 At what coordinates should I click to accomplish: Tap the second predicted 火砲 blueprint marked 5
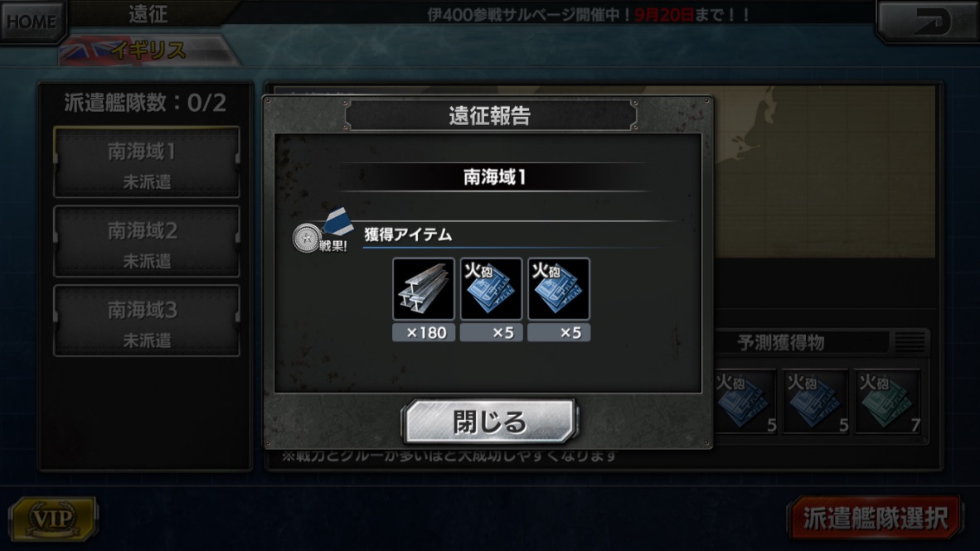(816, 401)
